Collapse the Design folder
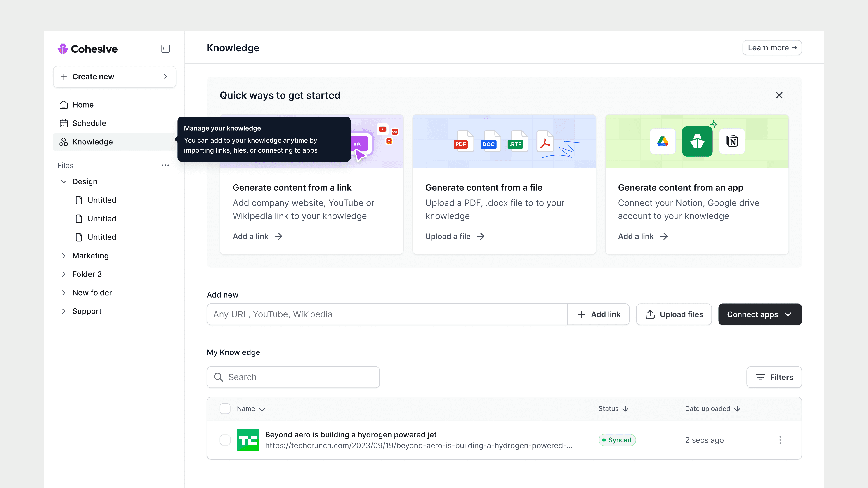Screen dimensions: 868x488 64,181
